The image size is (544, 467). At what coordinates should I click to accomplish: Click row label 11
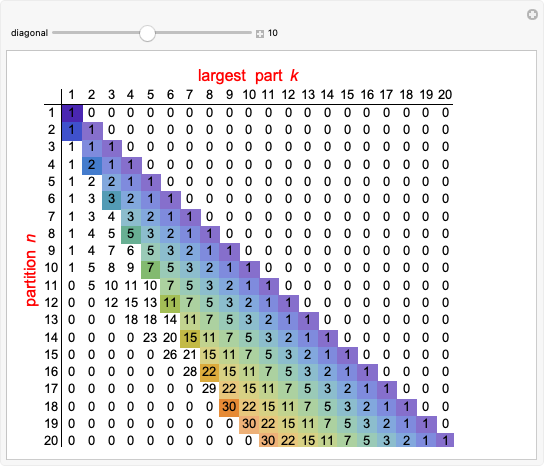(51, 286)
